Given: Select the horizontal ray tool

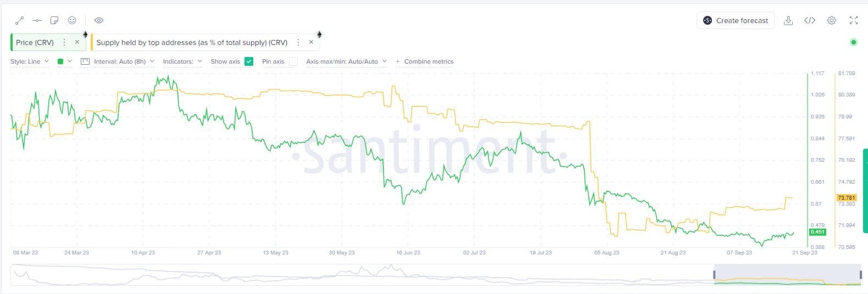Looking at the screenshot, I should [x=37, y=20].
